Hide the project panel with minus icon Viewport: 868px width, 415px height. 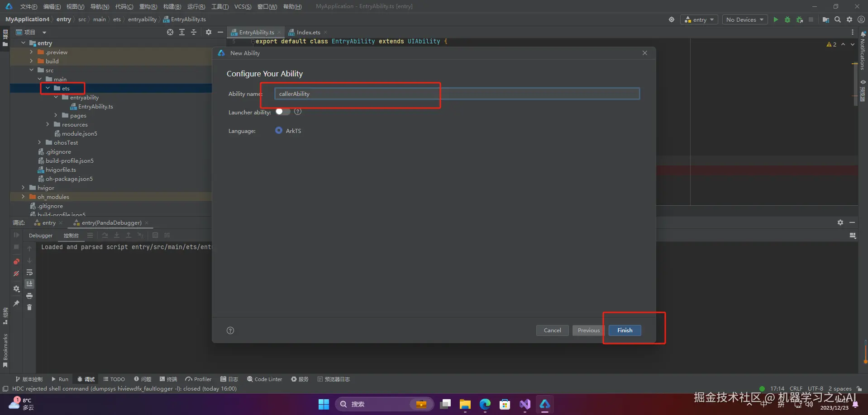220,32
